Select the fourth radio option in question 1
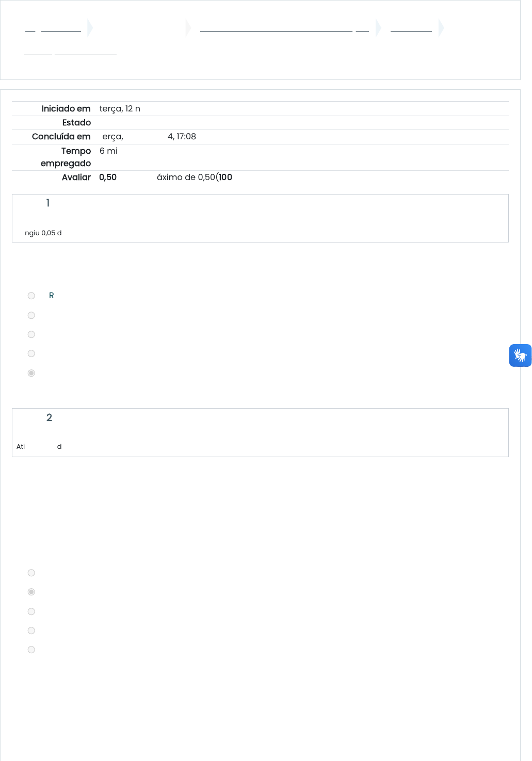This screenshot has height=761, width=532. tap(31, 353)
